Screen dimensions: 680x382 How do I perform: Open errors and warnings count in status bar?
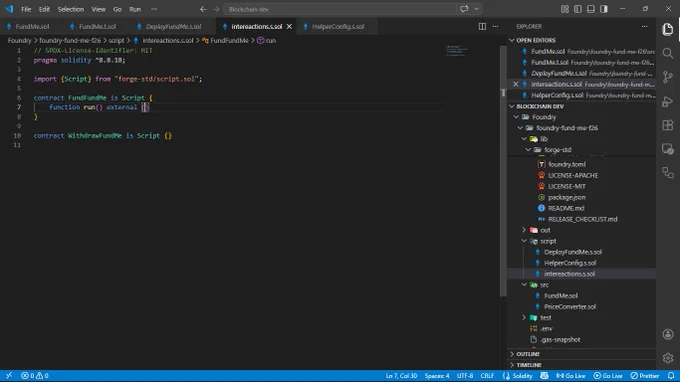35,375
